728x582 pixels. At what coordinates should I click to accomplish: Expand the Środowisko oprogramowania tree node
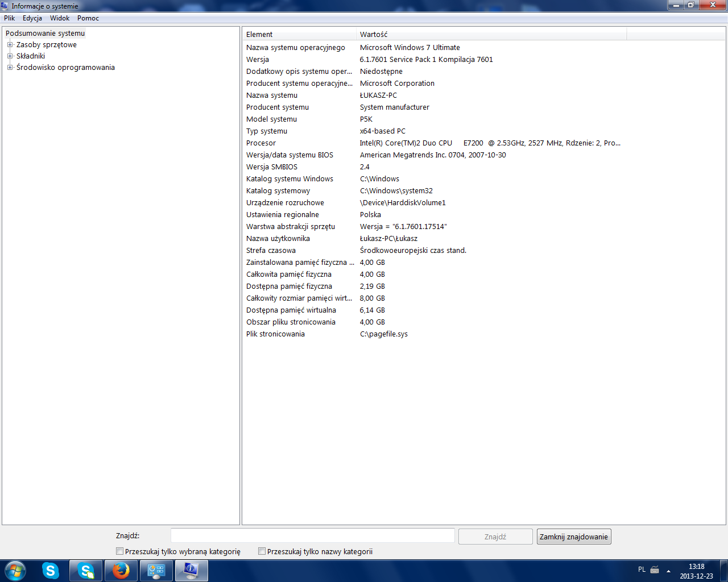click(x=10, y=67)
